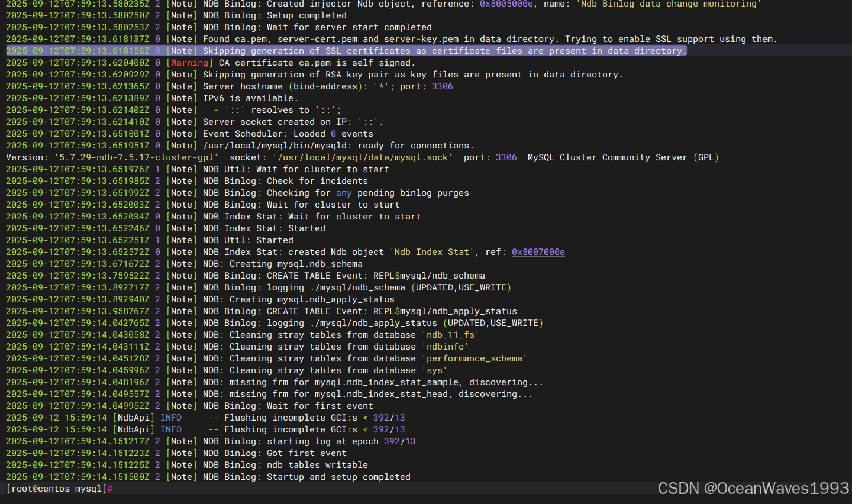Click 'missing frm for mysql.ndb_index_stat_sample' line
Viewport: 852px width, 504px height.
pos(275,382)
